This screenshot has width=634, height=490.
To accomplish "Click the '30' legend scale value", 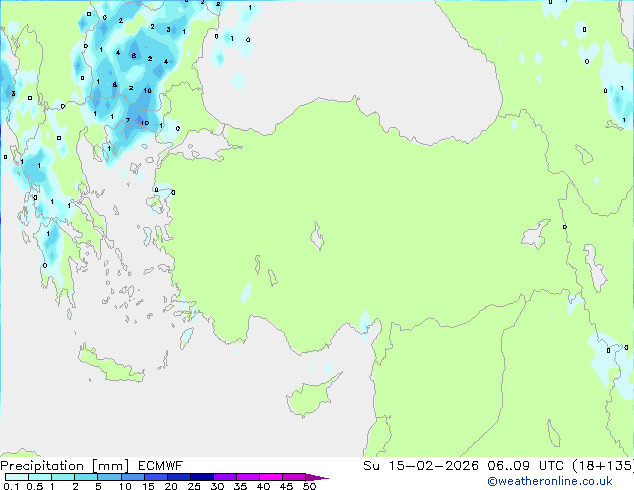I will pos(217,486).
